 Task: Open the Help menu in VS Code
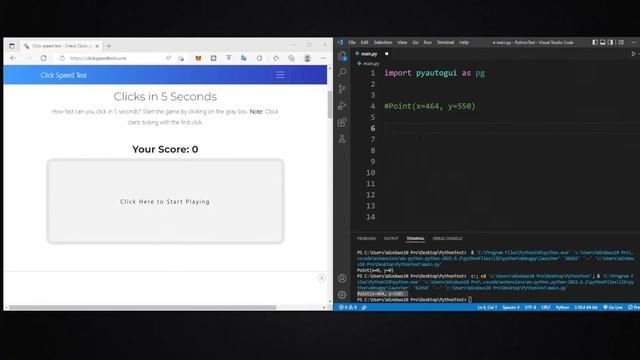point(464,42)
